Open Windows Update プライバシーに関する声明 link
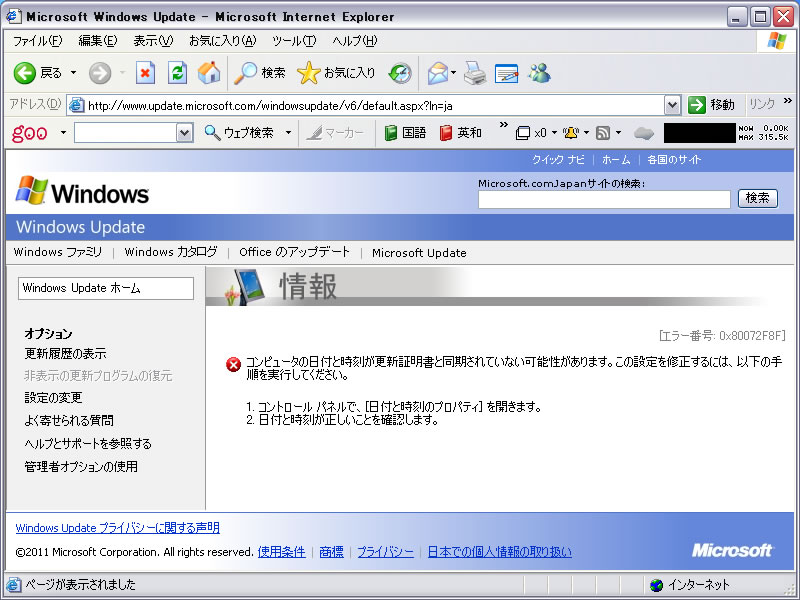This screenshot has width=800, height=600. 117,528
